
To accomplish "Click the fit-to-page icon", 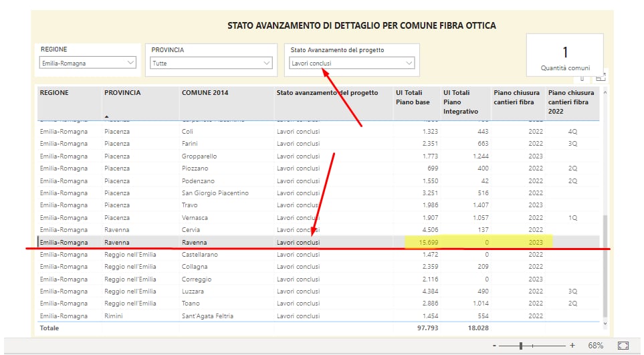I will (x=623, y=346).
